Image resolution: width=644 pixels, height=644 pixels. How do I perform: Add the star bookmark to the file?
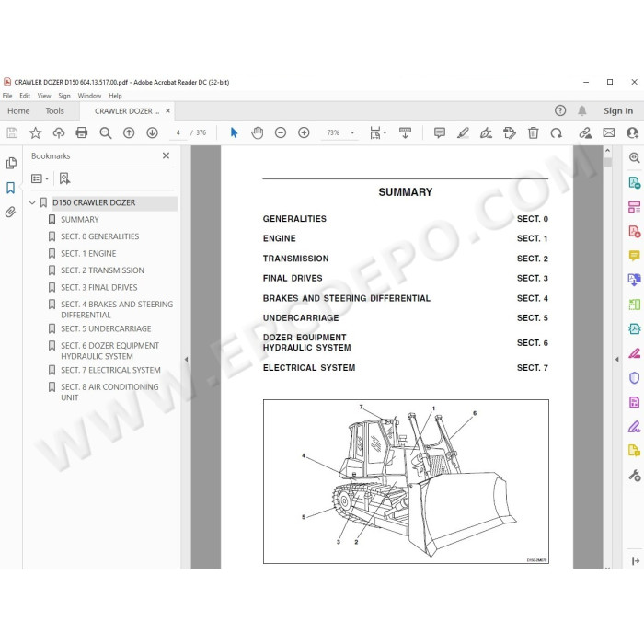35,132
